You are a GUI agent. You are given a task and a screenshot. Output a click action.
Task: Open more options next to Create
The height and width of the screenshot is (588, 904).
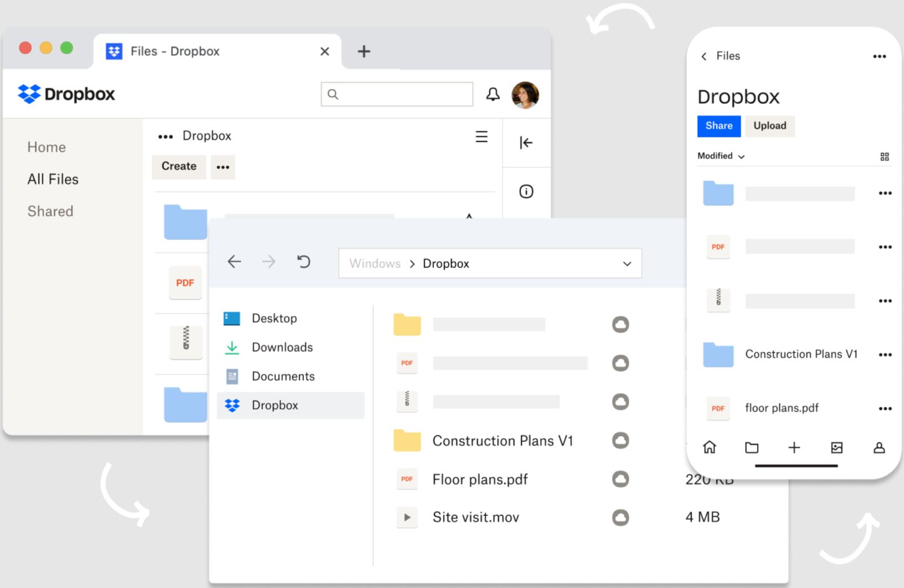[x=223, y=167]
